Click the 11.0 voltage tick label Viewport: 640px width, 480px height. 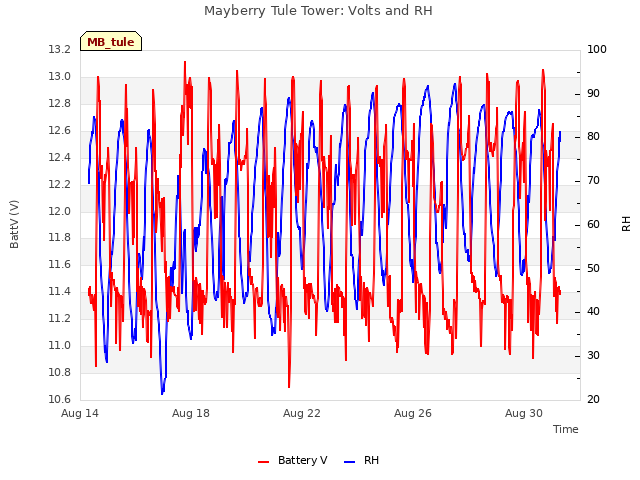pos(60,345)
